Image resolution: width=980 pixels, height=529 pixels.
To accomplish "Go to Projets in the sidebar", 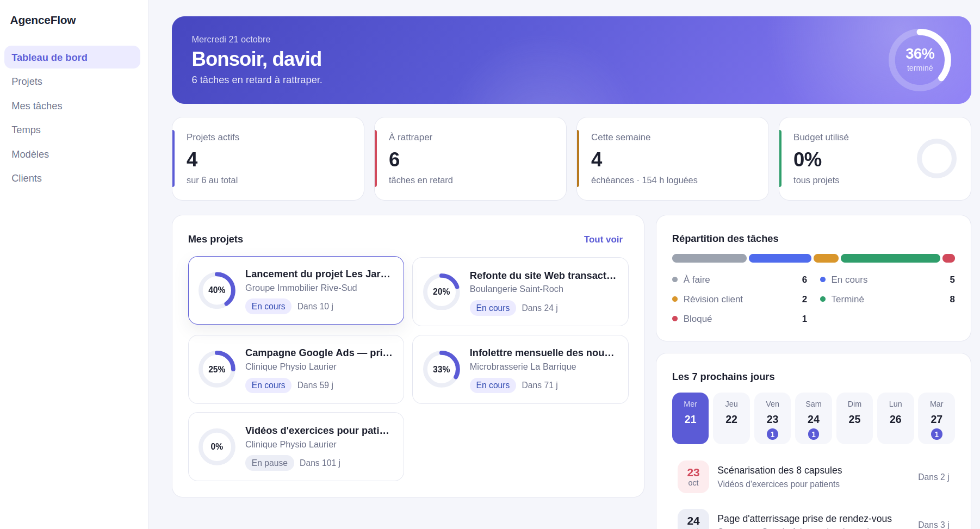I will (72, 82).
